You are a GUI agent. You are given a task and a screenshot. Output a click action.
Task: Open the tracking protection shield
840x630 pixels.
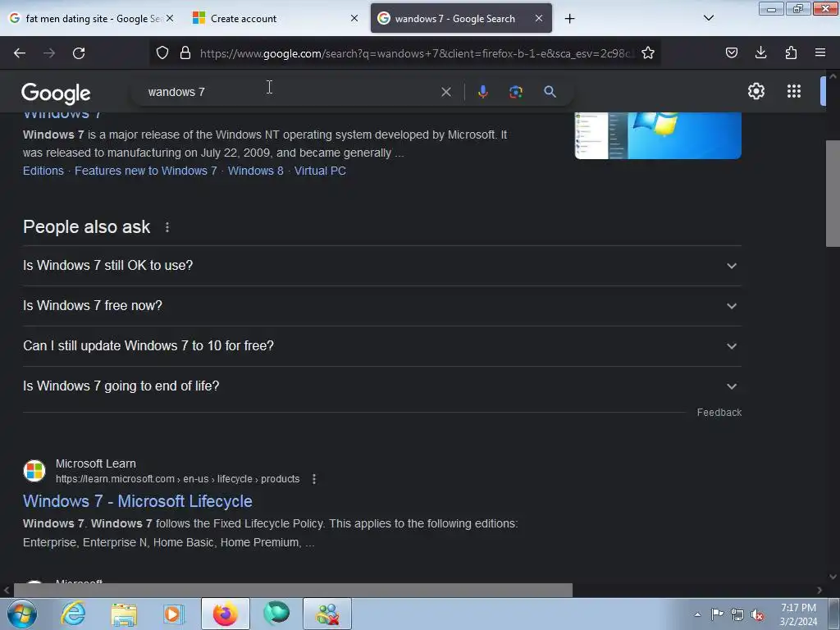point(162,52)
